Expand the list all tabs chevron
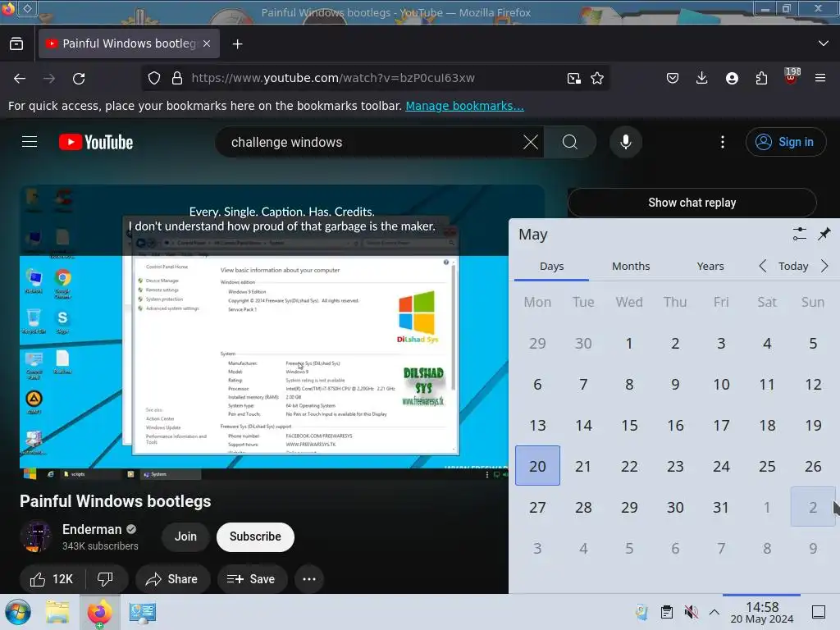The width and height of the screenshot is (840, 630). (824, 43)
